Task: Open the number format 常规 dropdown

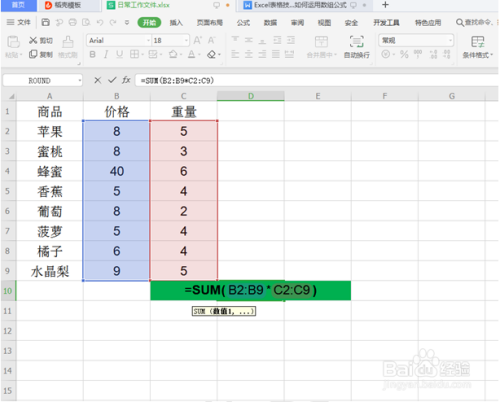Action: (x=450, y=40)
